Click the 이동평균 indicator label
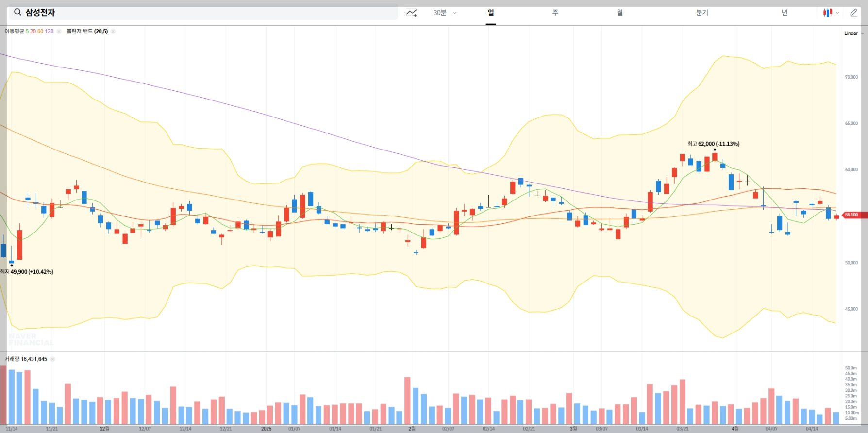Screen dimensions: 868x433 (14, 31)
